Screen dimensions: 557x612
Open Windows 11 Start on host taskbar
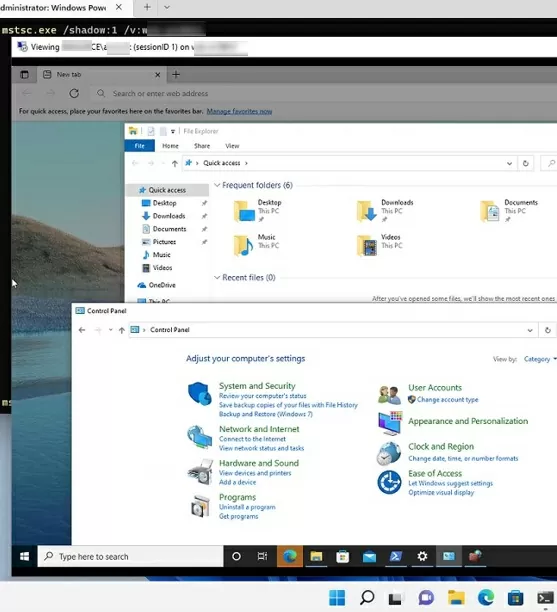337,598
